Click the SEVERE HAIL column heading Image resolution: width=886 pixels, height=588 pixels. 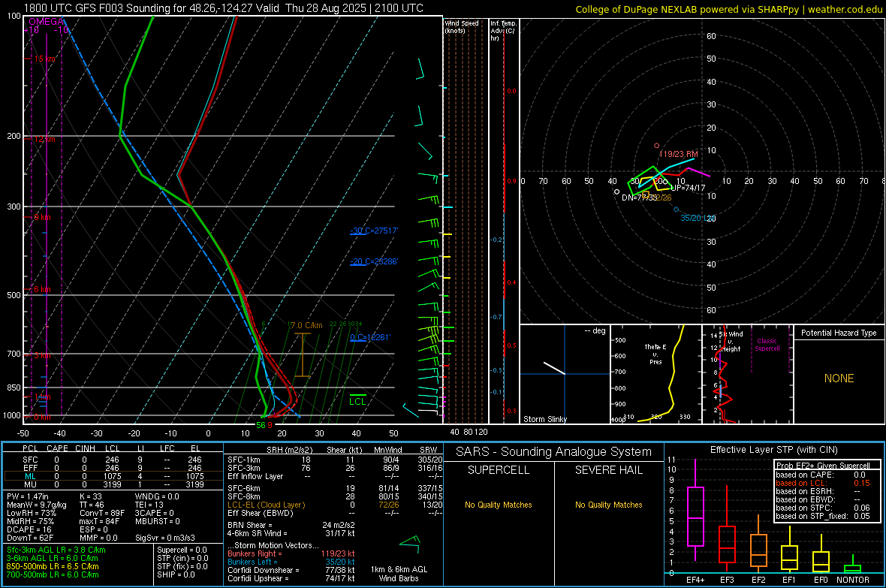(609, 470)
